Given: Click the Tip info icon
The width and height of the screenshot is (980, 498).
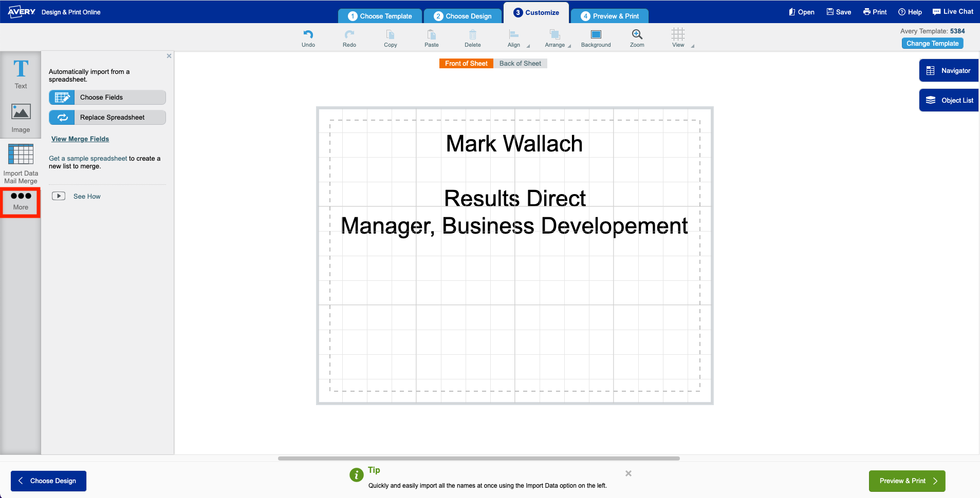Looking at the screenshot, I should pos(357,475).
